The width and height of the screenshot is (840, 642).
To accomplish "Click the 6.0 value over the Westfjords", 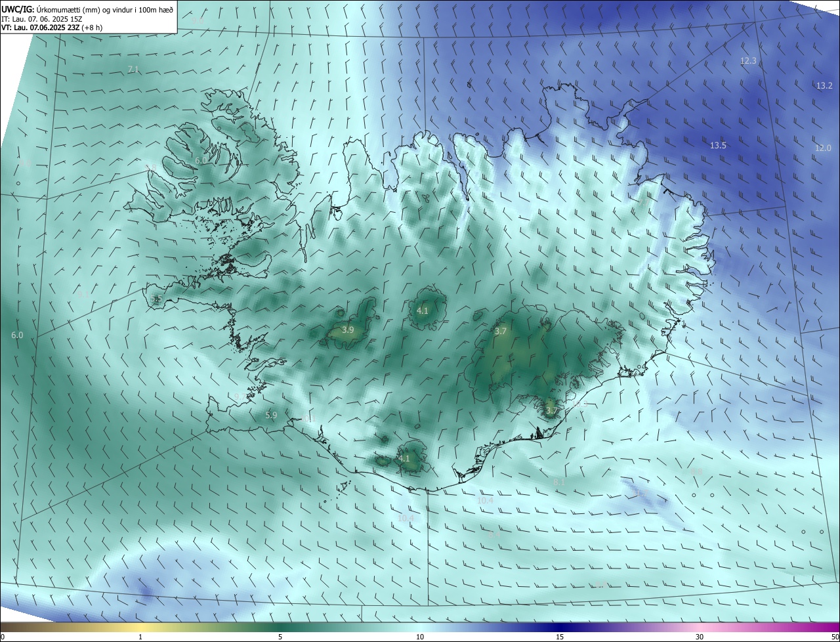I will pos(201,160).
